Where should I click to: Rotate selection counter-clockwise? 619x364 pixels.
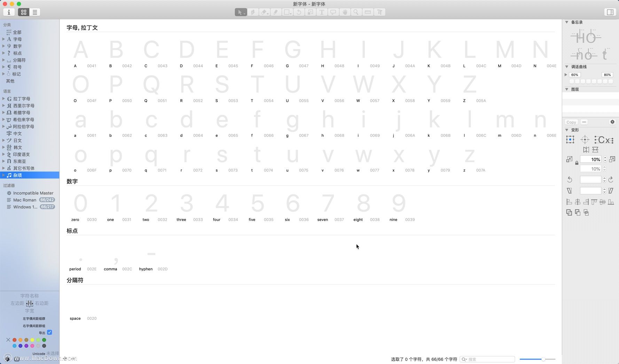(x=570, y=180)
